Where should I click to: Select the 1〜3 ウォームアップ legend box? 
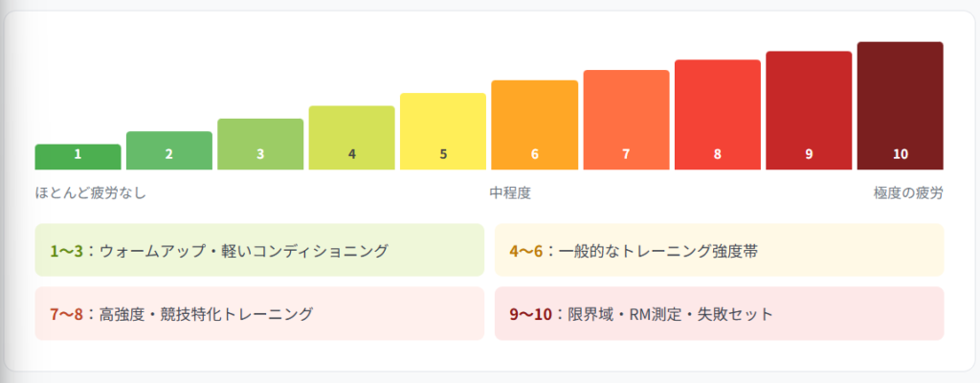click(259, 250)
